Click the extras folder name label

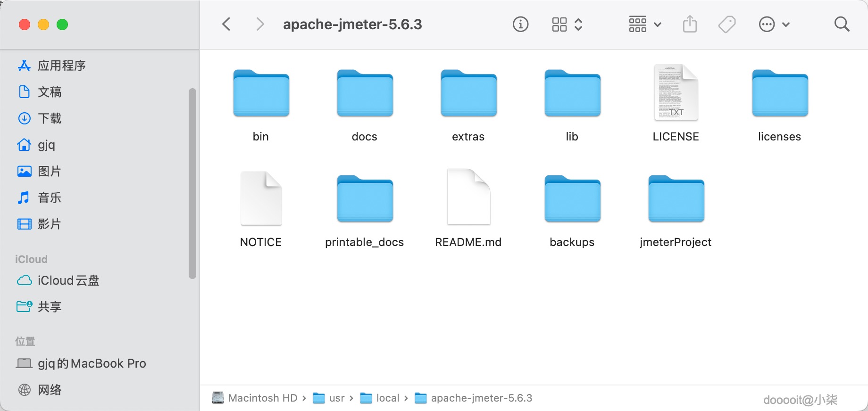tap(468, 137)
